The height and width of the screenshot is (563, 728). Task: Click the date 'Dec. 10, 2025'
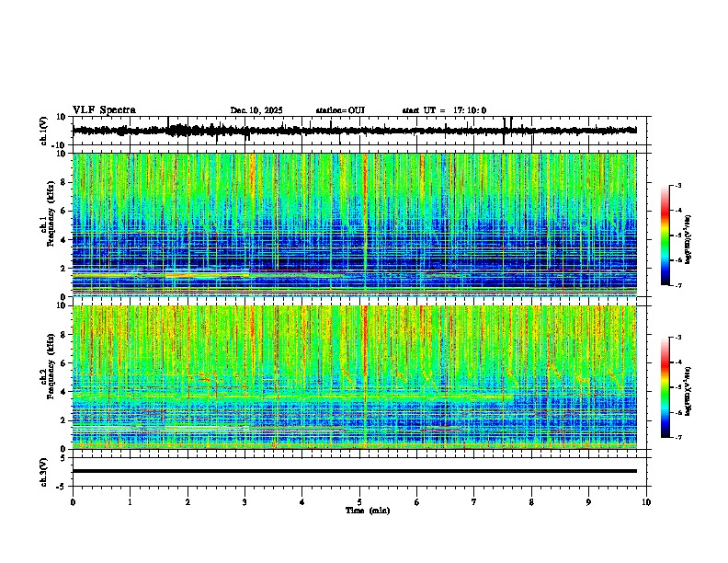(x=256, y=110)
